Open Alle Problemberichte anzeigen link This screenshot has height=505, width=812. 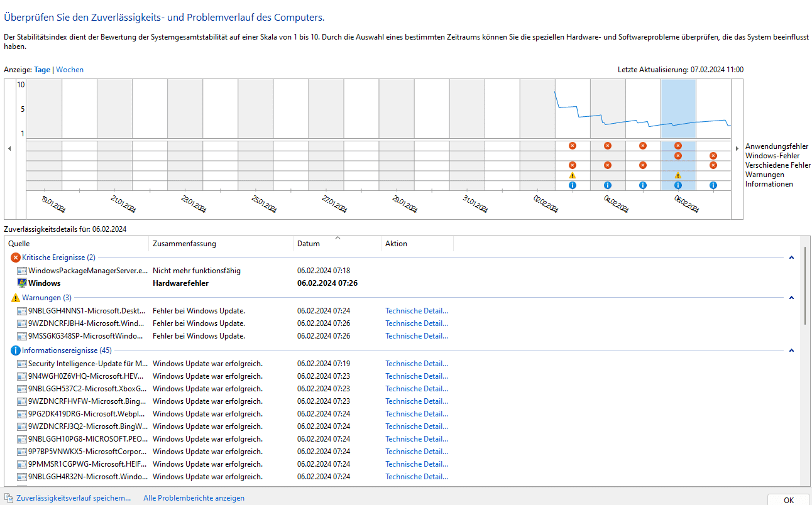pos(194,498)
